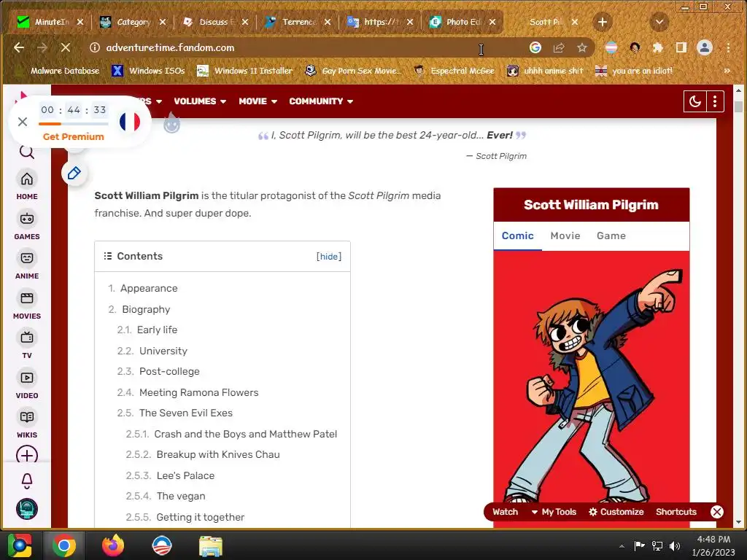Open a new browser tab
747x560 pixels.
(602, 22)
